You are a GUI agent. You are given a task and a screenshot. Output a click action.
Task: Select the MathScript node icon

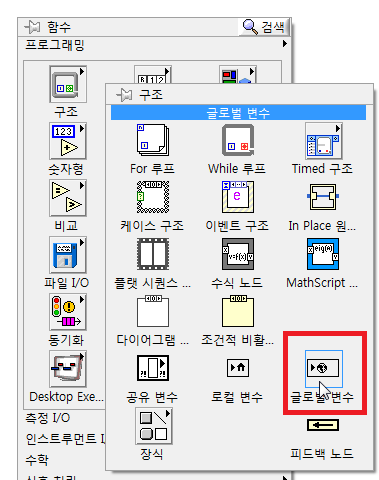coord(323,254)
